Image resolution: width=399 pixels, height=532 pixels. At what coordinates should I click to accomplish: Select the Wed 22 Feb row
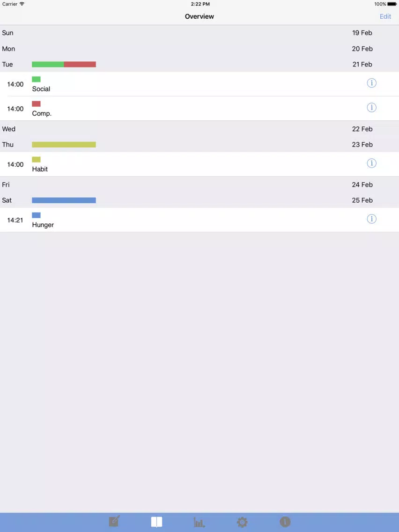[199, 129]
